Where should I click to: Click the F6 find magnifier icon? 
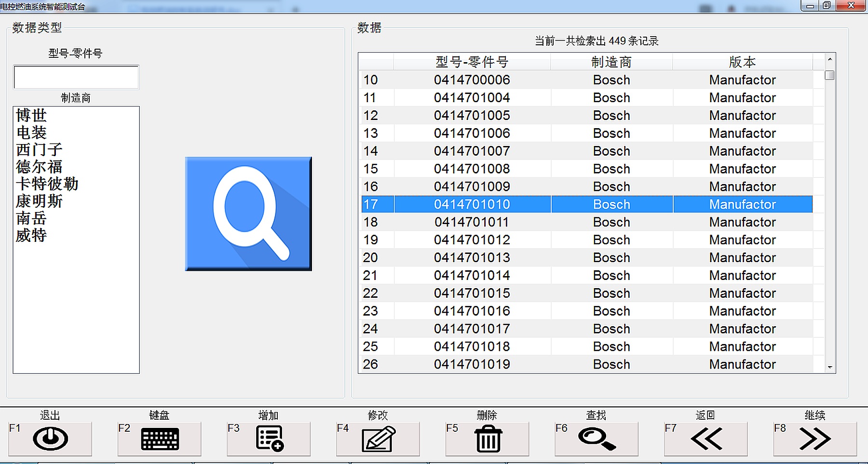coord(597,438)
